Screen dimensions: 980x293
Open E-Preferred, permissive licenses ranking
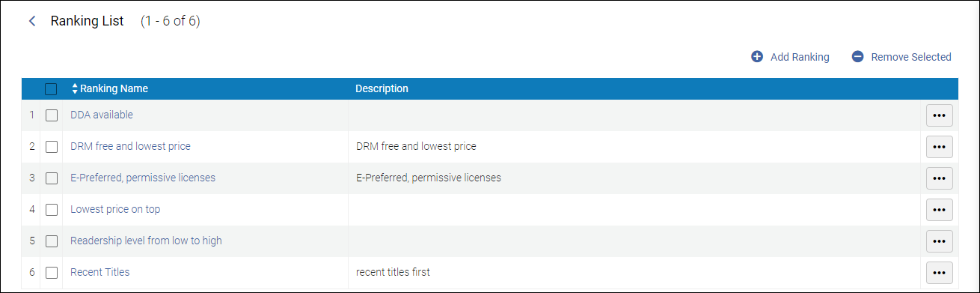click(143, 178)
